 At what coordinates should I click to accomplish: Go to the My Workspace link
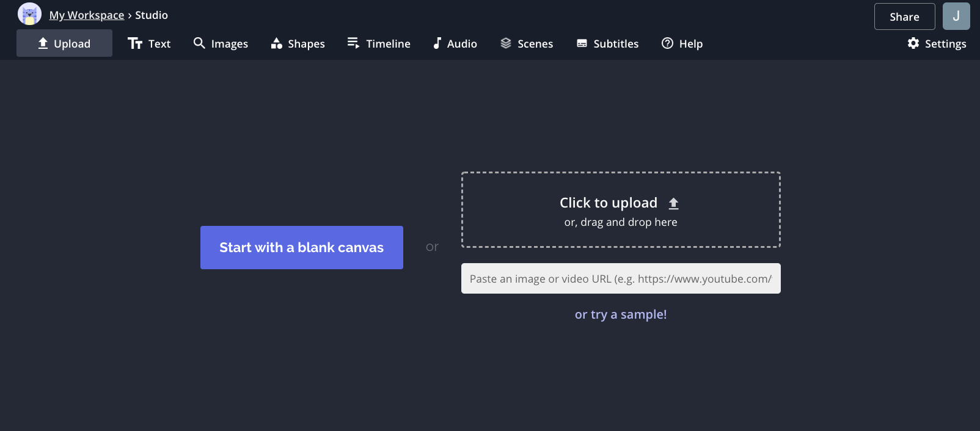coord(87,15)
